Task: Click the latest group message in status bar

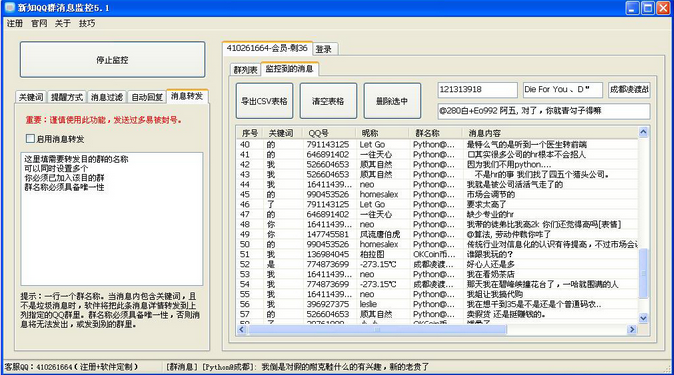Action: (297, 367)
